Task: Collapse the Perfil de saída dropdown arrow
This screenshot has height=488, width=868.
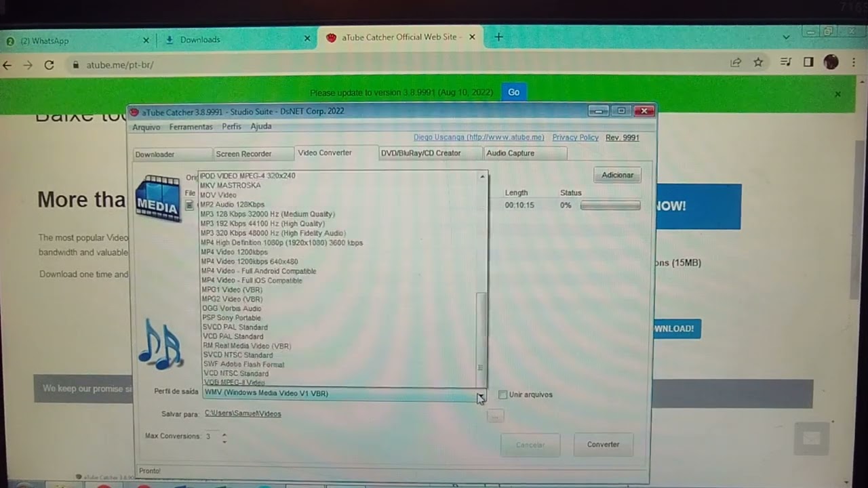Action: click(x=480, y=394)
